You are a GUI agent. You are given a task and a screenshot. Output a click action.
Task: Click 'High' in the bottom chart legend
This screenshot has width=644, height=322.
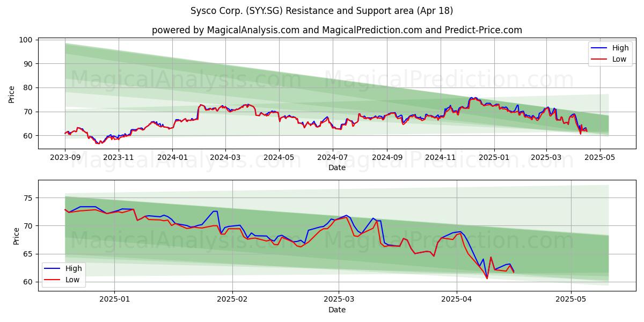tap(74, 268)
